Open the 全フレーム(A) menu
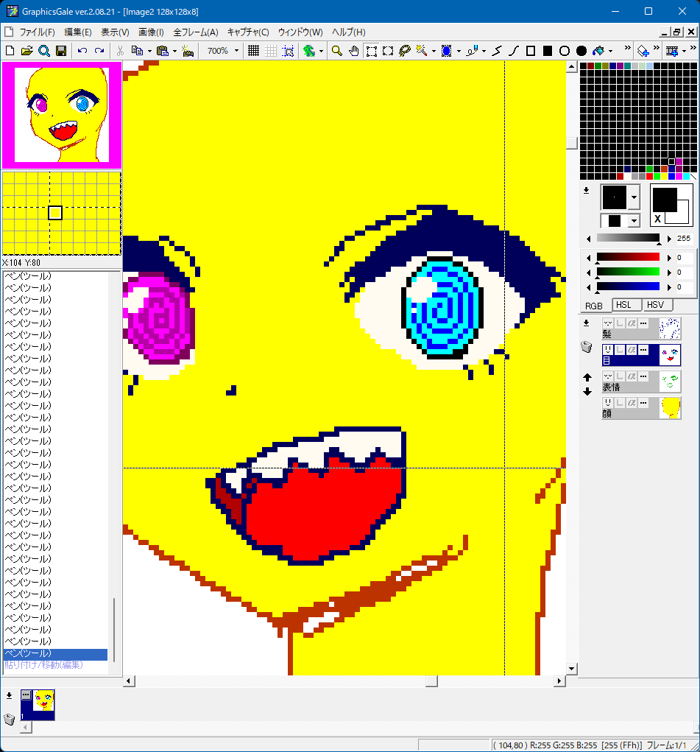The width and height of the screenshot is (700, 752). point(196,32)
